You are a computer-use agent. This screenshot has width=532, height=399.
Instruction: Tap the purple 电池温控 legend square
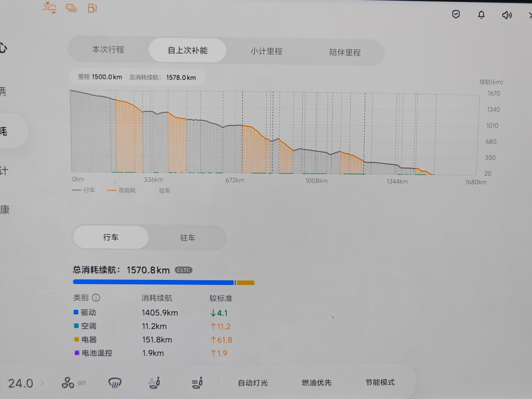click(x=77, y=353)
